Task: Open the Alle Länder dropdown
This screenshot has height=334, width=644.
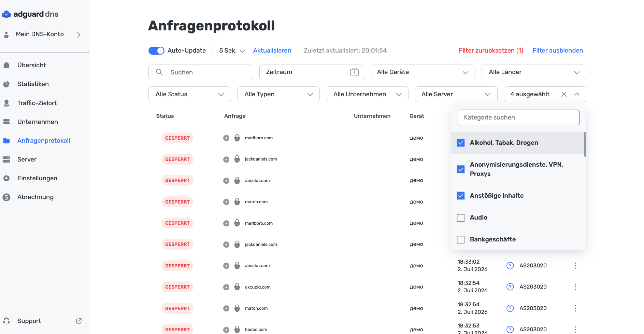Action: tap(534, 72)
